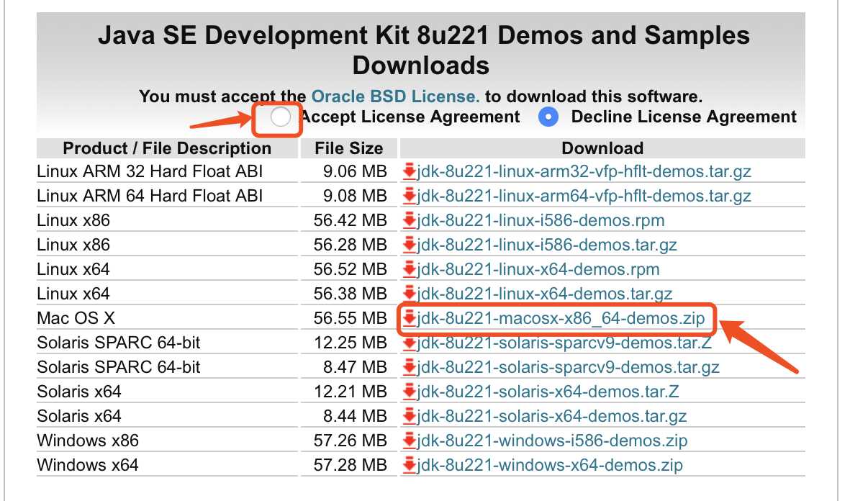Click the 9.08 MB file size
Viewport: 868px width, 501px height.
tap(356, 196)
